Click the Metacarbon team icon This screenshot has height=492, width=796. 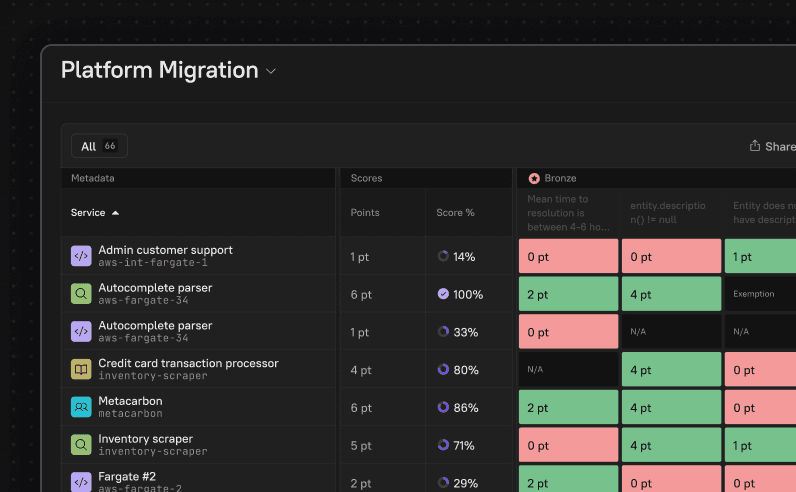pos(81,407)
